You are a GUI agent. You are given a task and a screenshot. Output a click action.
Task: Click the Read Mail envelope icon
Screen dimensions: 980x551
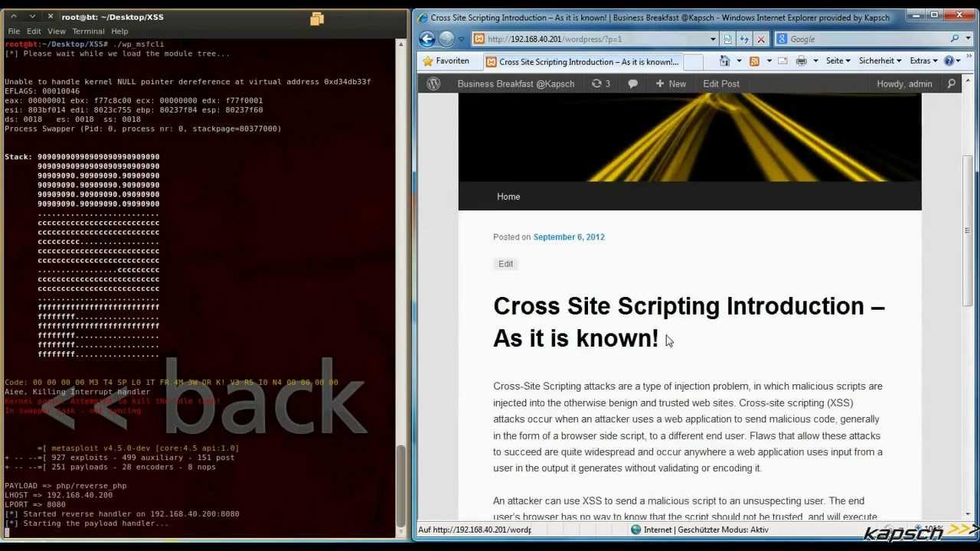coord(782,60)
